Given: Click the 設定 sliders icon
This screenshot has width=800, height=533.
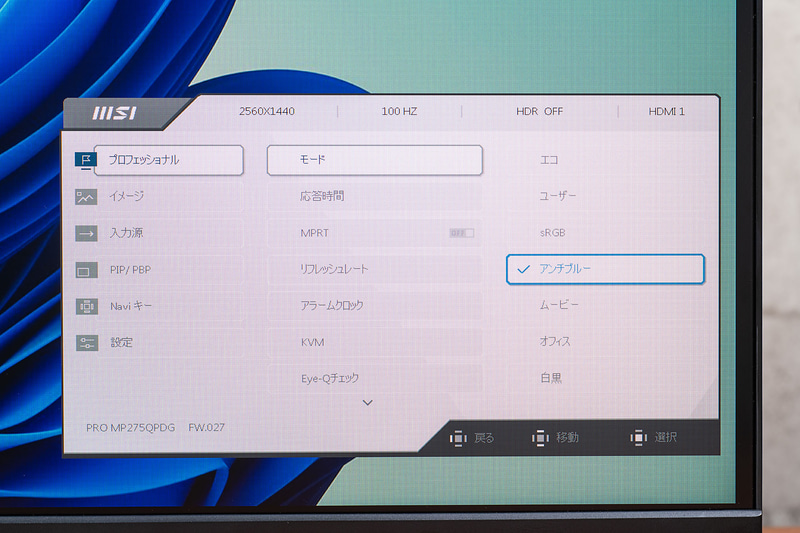Looking at the screenshot, I should [x=87, y=343].
